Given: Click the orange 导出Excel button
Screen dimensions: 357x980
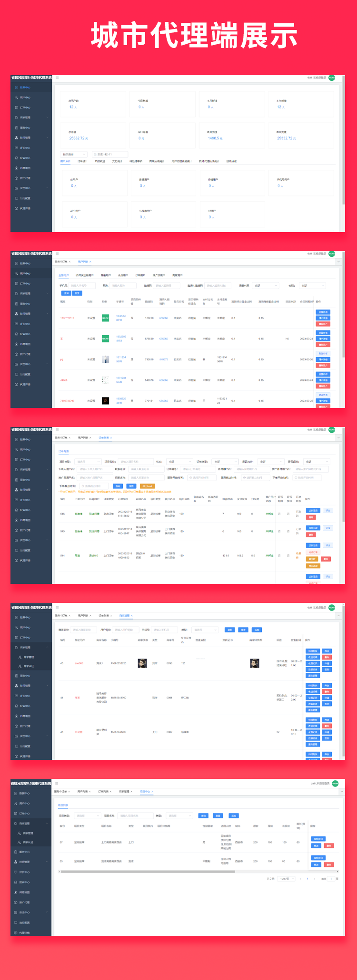Looking at the screenshot, I should point(148,486).
